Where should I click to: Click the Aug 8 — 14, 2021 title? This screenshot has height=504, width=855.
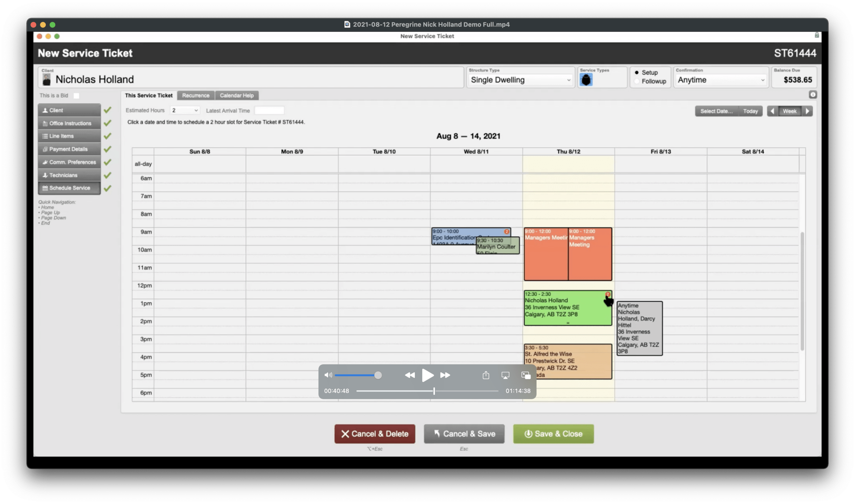(468, 136)
